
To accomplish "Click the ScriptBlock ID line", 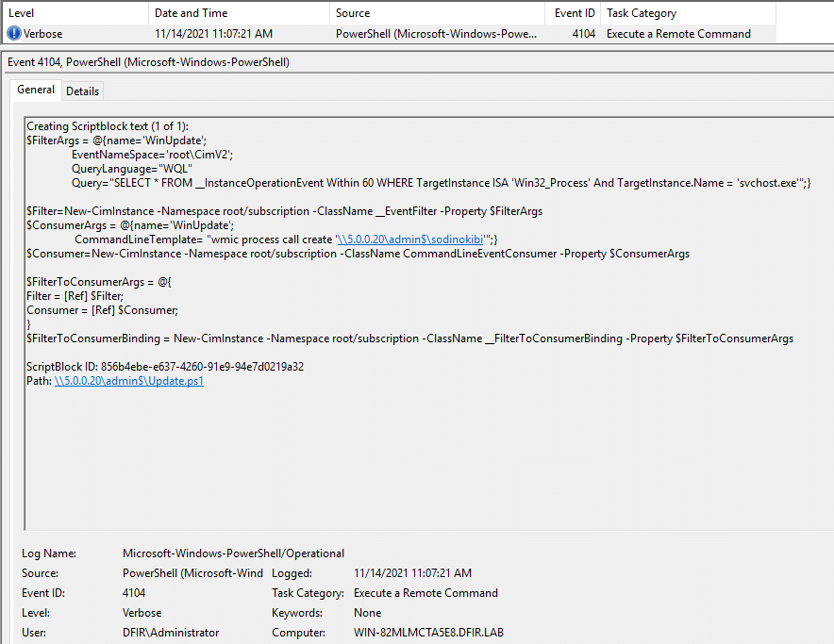I will point(165,367).
